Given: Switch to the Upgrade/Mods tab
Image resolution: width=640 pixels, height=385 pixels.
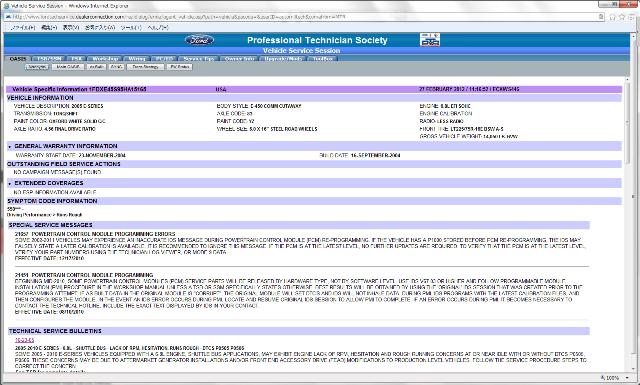Looking at the screenshot, I should (283, 59).
